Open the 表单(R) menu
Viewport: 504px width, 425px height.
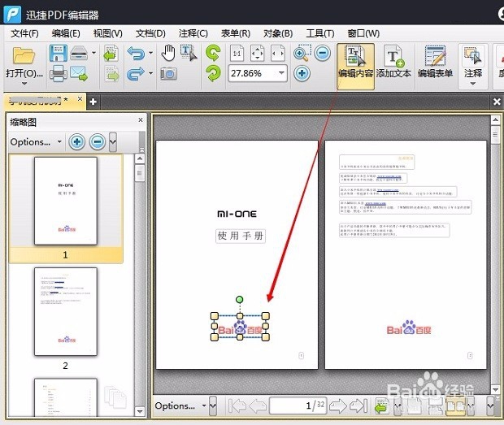[x=236, y=33]
